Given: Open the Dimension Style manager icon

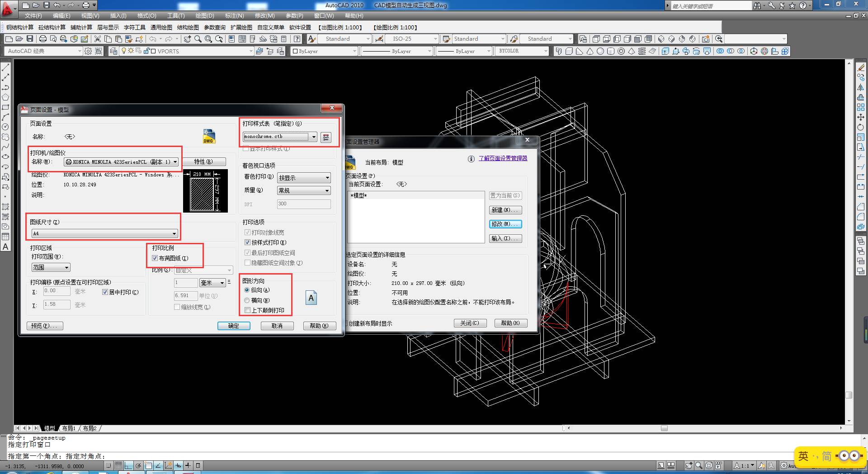Looking at the screenshot, I should [379, 39].
